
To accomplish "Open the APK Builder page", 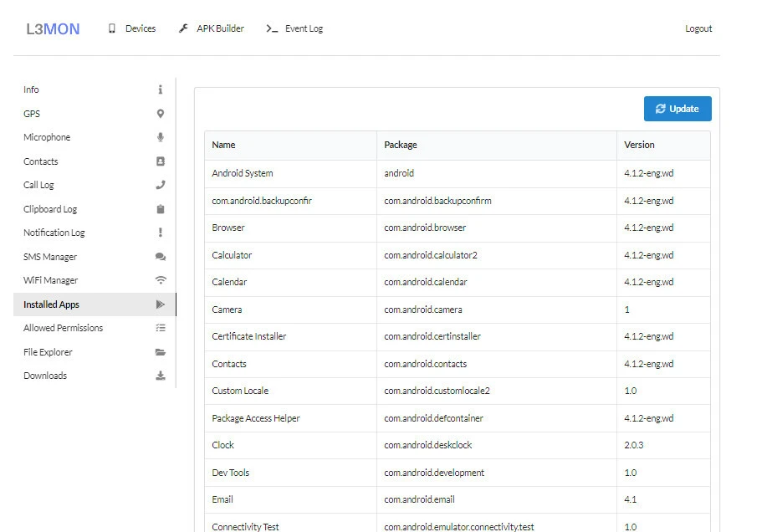I will [212, 28].
